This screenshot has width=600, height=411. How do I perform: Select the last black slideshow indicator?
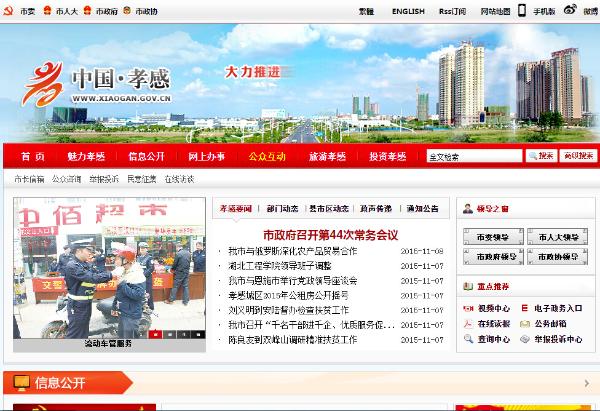tap(198, 334)
